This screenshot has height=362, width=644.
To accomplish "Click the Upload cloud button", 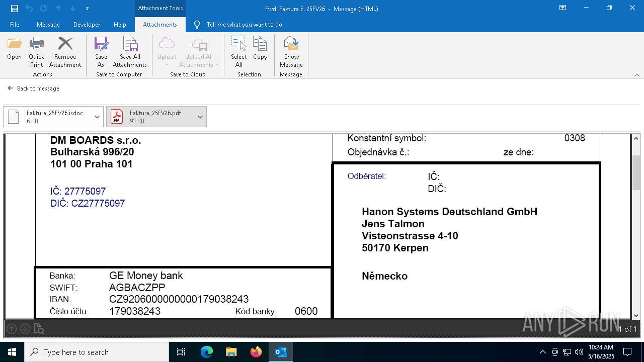I will click(167, 52).
